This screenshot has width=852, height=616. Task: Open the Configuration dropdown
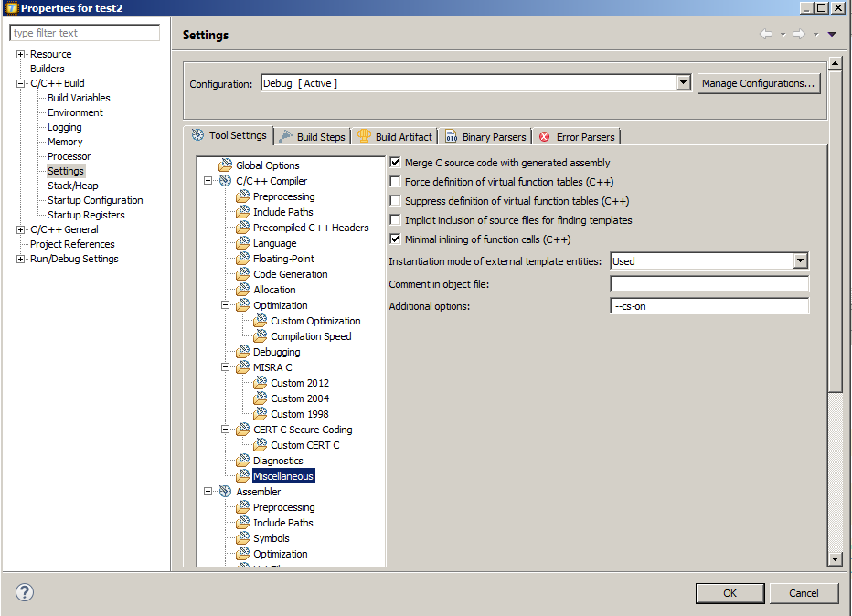pos(683,82)
